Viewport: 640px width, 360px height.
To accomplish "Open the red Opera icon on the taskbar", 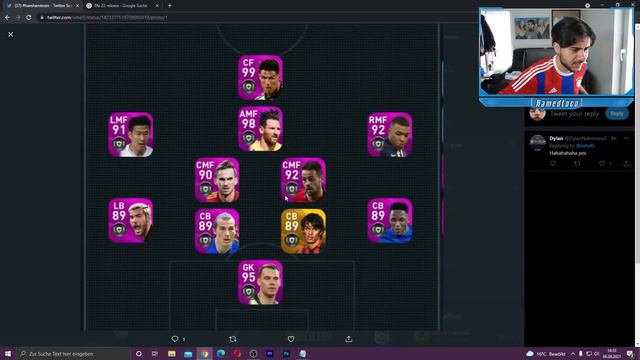I will pos(237,353).
